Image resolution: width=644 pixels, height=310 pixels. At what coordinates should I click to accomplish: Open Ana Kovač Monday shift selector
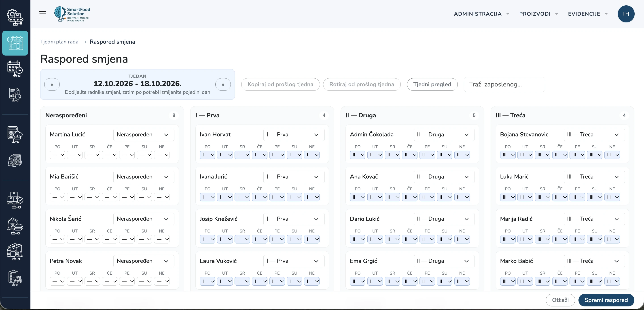(358, 197)
